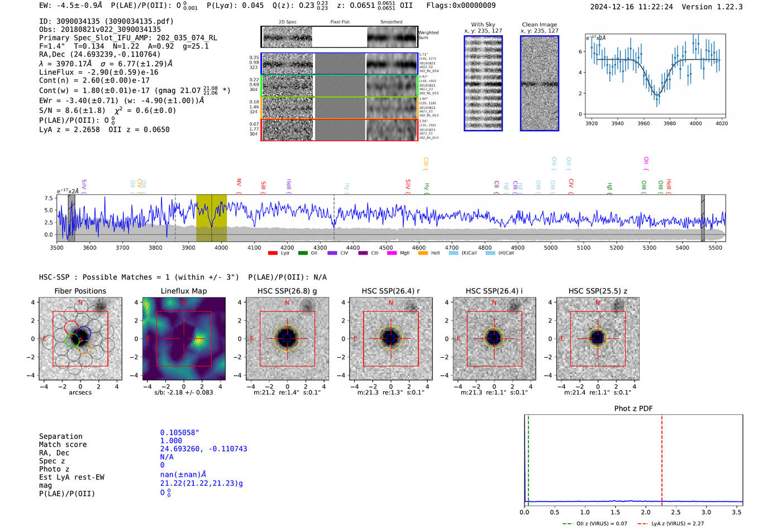
Task: Click the ID 3090034135 header text
Action: click(106, 21)
